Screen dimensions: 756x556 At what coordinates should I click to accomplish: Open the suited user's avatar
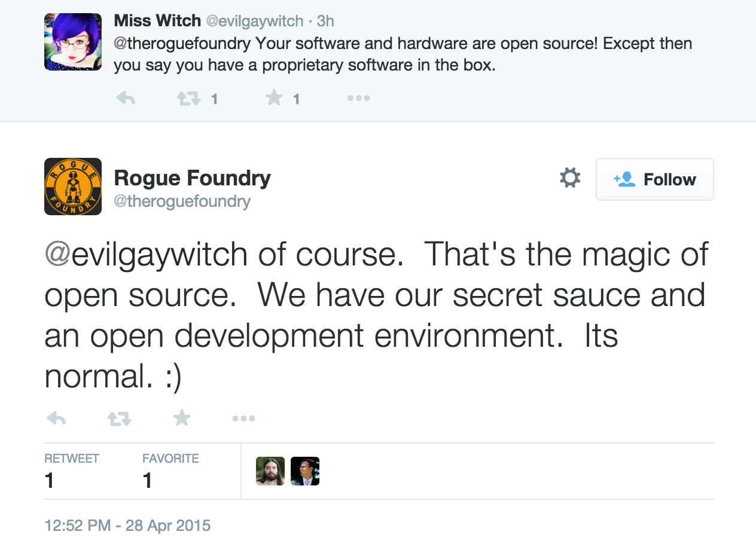[x=305, y=471]
